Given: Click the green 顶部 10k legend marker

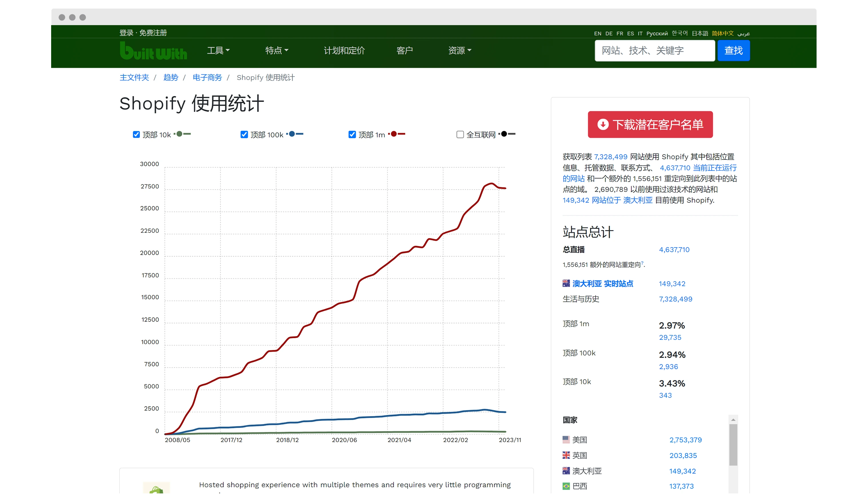Looking at the screenshot, I should [x=182, y=134].
